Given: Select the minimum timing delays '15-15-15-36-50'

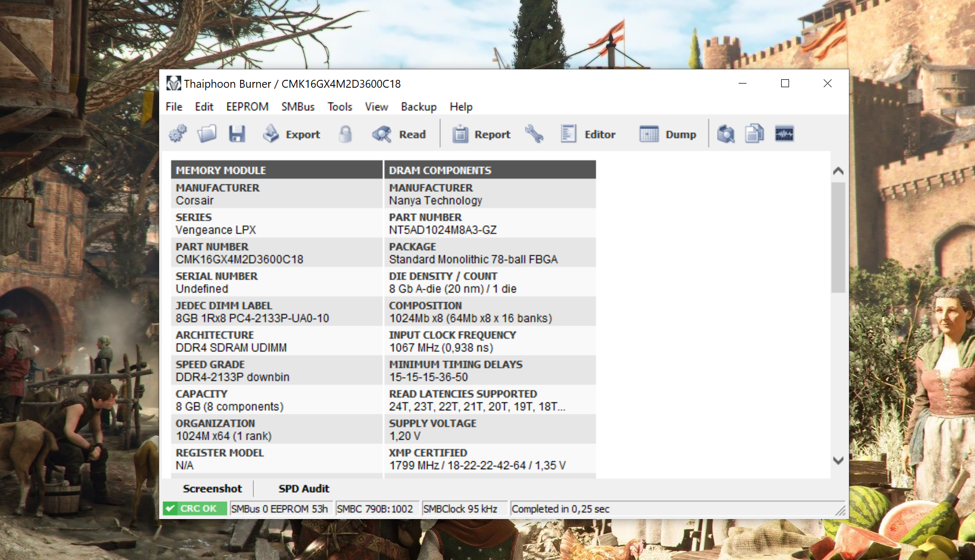Looking at the screenshot, I should pos(429,377).
